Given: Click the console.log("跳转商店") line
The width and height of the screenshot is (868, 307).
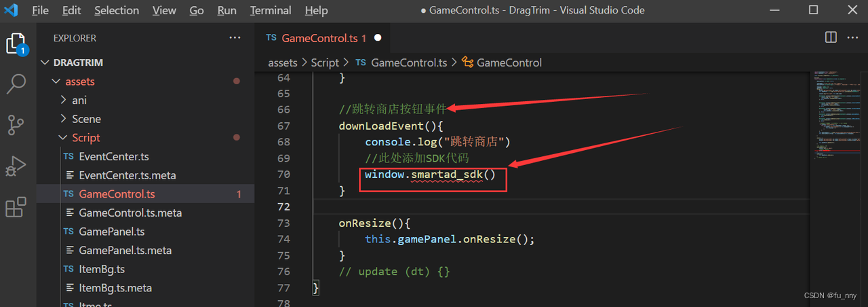Looking at the screenshot, I should [x=437, y=142].
